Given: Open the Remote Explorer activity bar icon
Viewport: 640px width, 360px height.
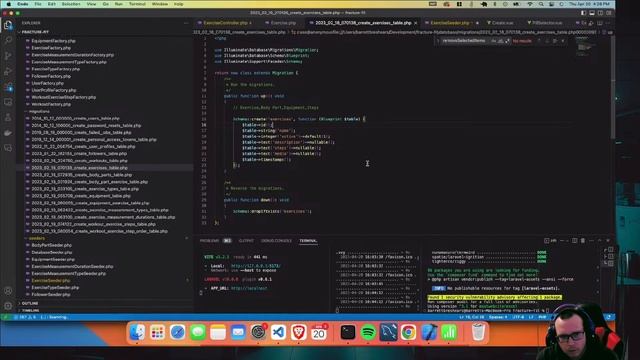Looking at the screenshot, I should click(x=8, y=102).
